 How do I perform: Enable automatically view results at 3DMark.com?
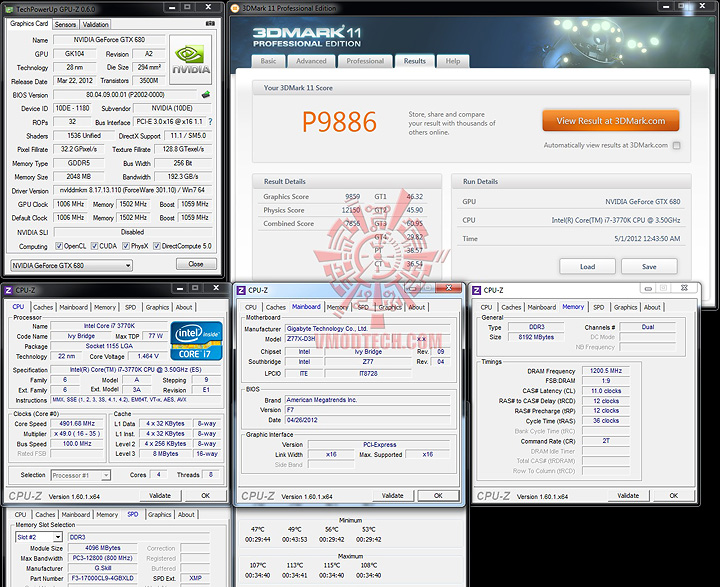pyautogui.click(x=676, y=146)
